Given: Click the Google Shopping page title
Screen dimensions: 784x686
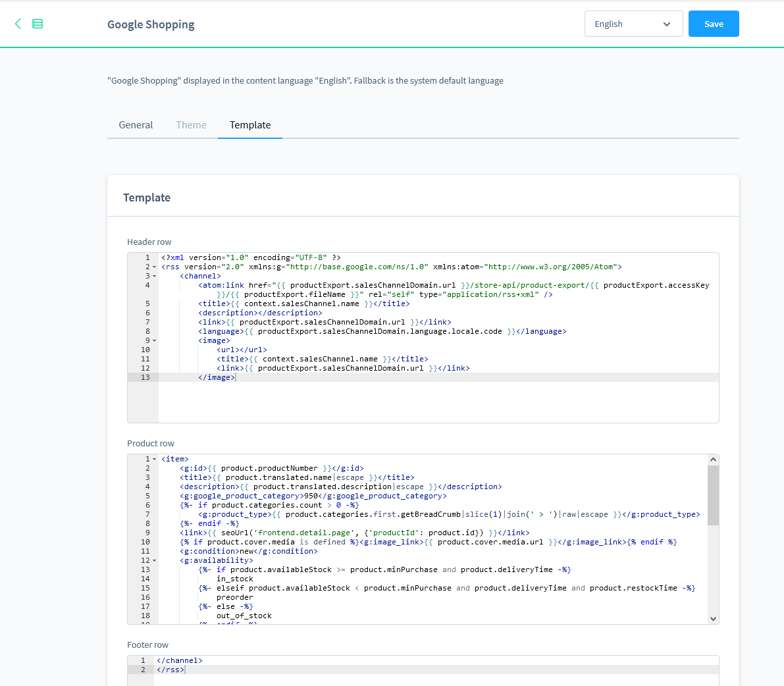Looking at the screenshot, I should click(x=151, y=24).
